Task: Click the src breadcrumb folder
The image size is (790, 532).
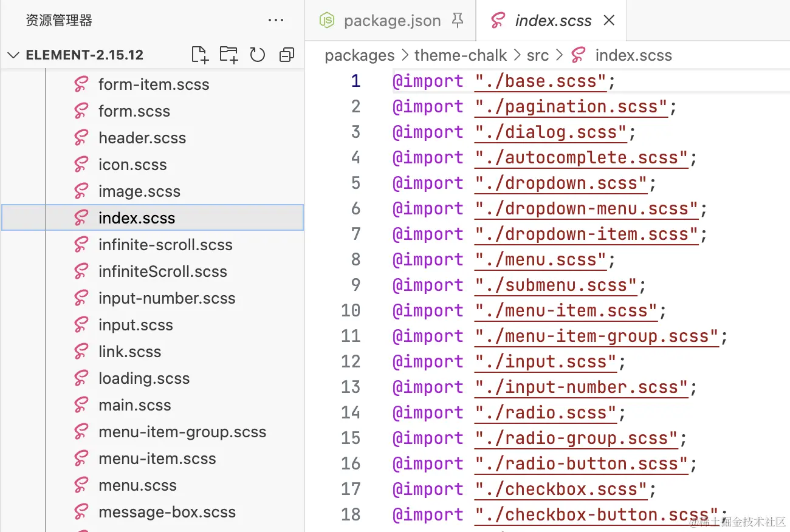Action: (x=537, y=56)
